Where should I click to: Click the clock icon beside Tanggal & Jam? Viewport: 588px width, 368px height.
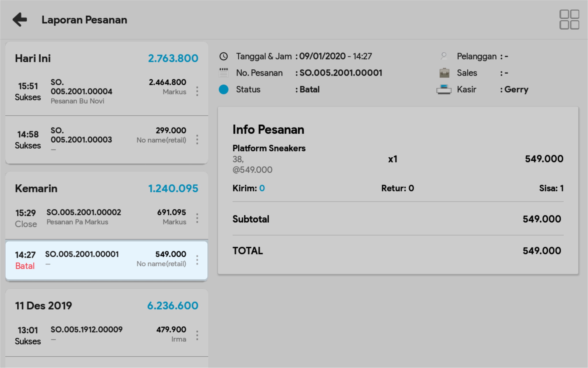click(x=223, y=56)
